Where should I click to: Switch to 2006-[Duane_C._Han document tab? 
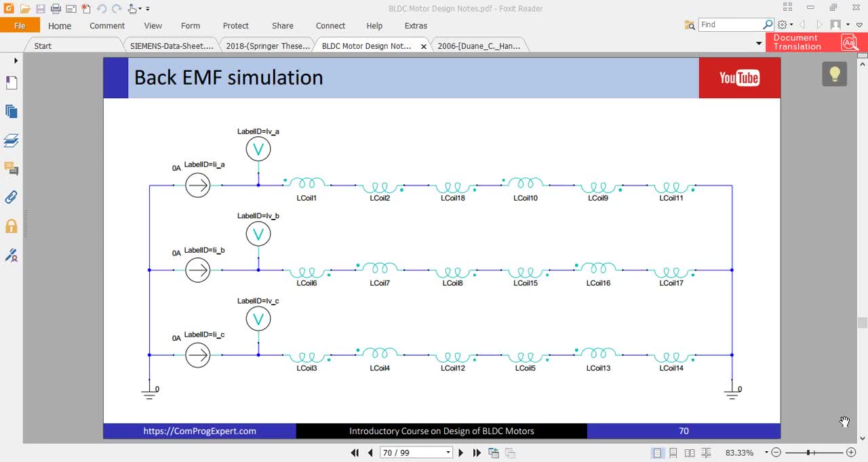click(479, 46)
